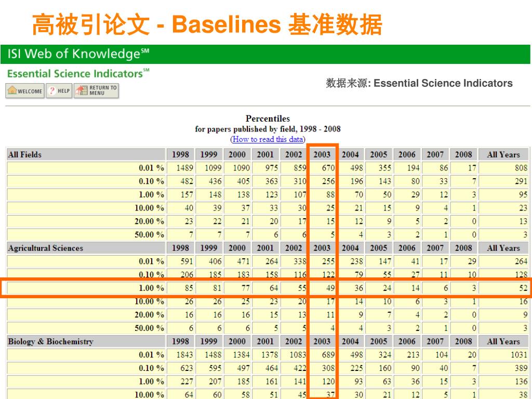Select the All Fields 1.00 % value 88
532x399 pixels.
coord(330,195)
